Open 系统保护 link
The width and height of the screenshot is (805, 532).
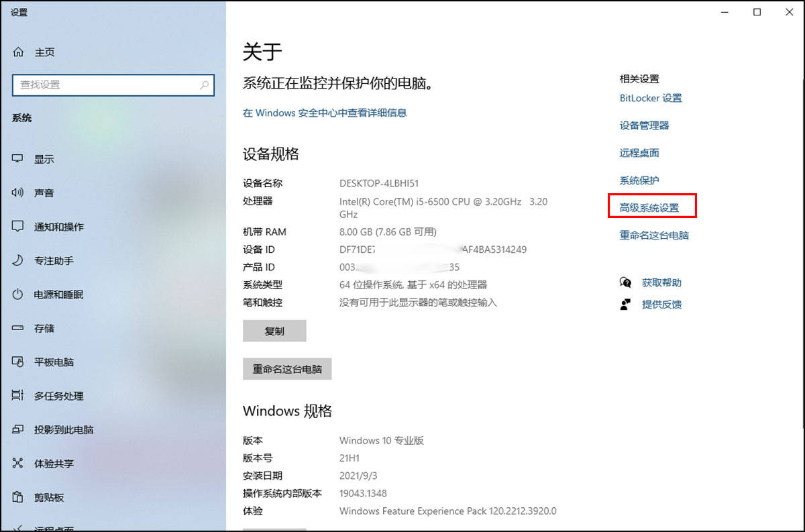click(x=639, y=180)
